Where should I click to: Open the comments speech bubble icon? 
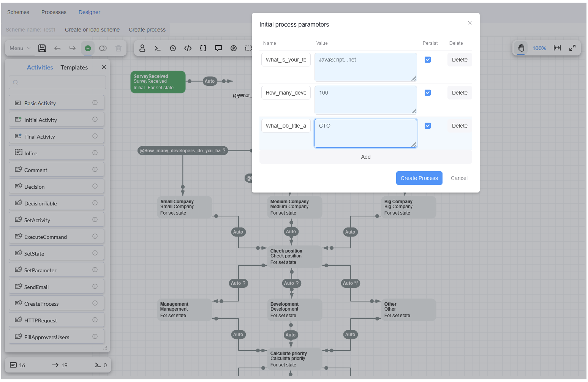[x=218, y=48]
